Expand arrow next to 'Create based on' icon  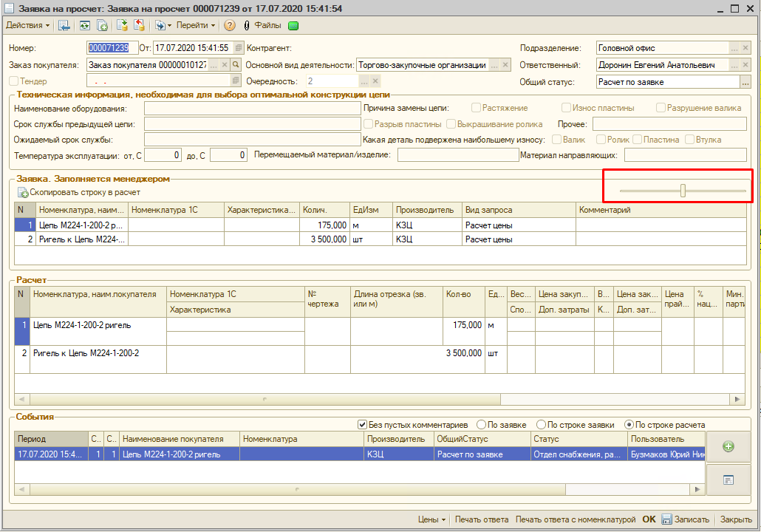point(169,26)
